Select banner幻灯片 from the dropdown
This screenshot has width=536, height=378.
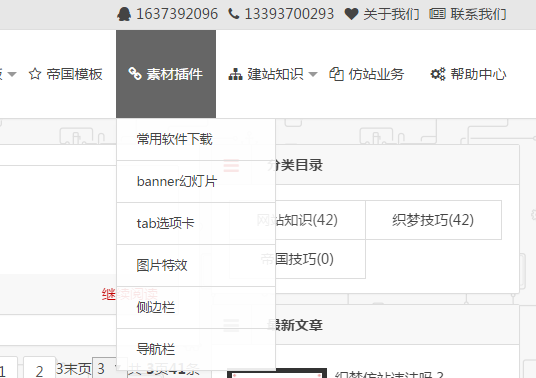196,181
